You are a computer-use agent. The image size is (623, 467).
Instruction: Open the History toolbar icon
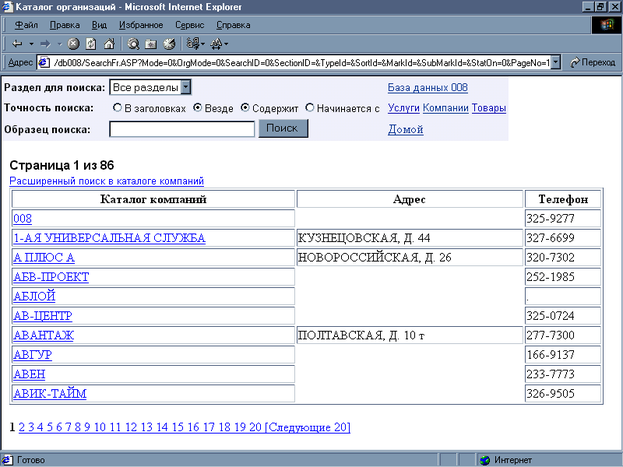[168, 44]
